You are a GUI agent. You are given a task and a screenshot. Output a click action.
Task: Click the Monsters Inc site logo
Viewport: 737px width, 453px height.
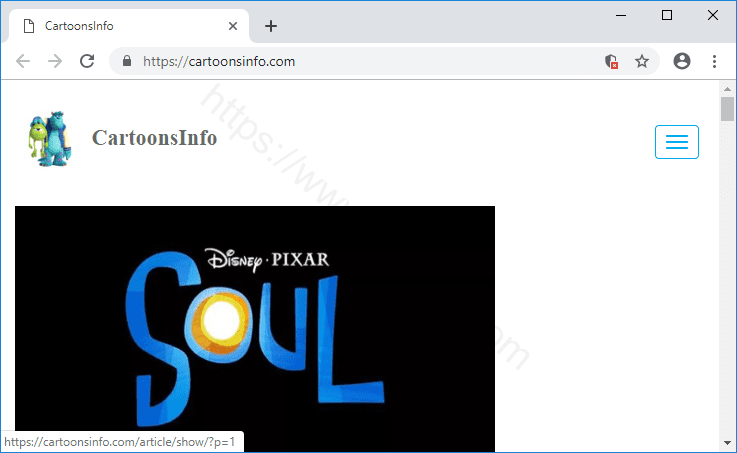(49, 139)
